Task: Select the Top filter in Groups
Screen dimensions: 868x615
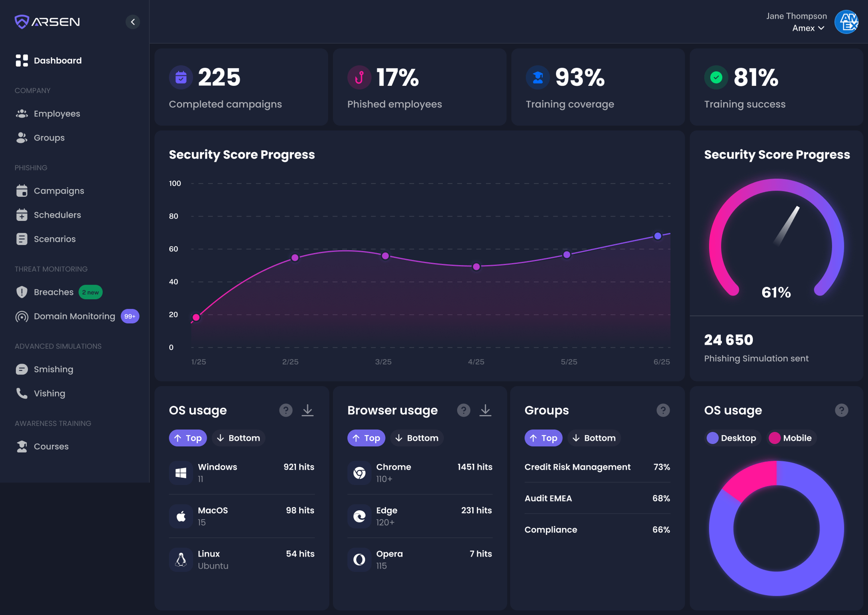Action: (x=543, y=438)
